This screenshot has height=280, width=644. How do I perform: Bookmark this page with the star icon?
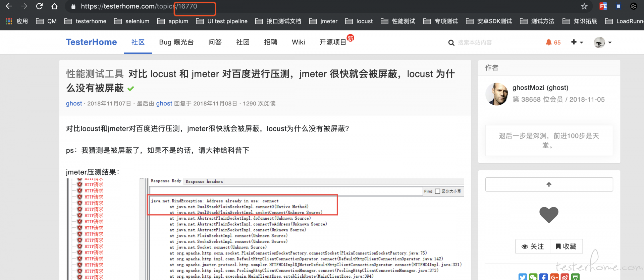pos(584,6)
